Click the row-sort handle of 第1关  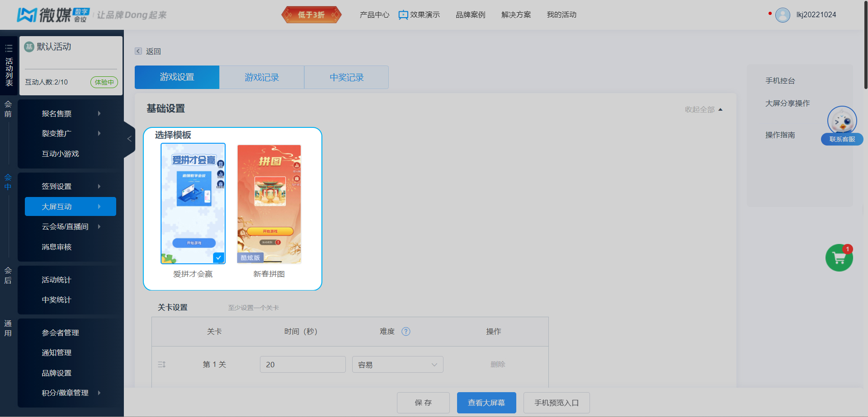pos(162,364)
